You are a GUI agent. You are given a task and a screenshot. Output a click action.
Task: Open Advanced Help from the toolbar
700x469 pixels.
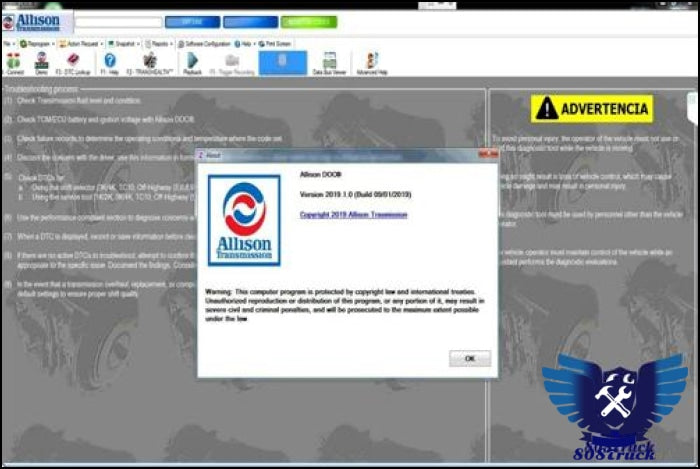(x=372, y=62)
